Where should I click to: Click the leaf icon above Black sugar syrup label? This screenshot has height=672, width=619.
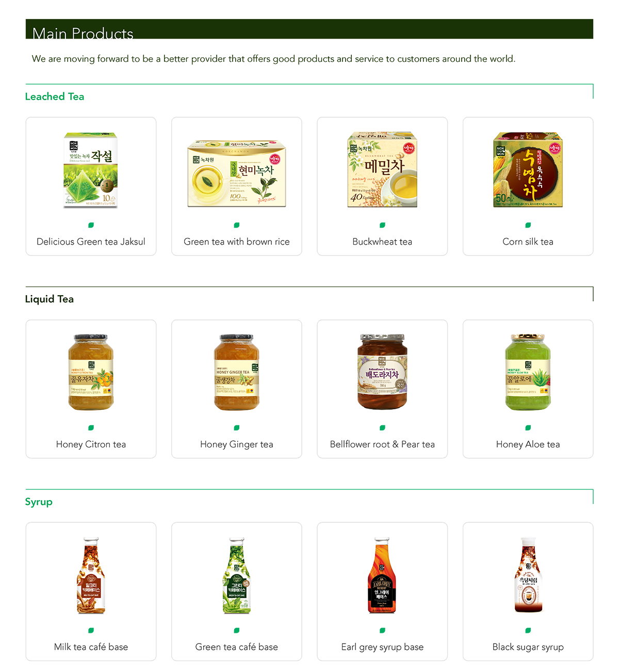point(528,630)
